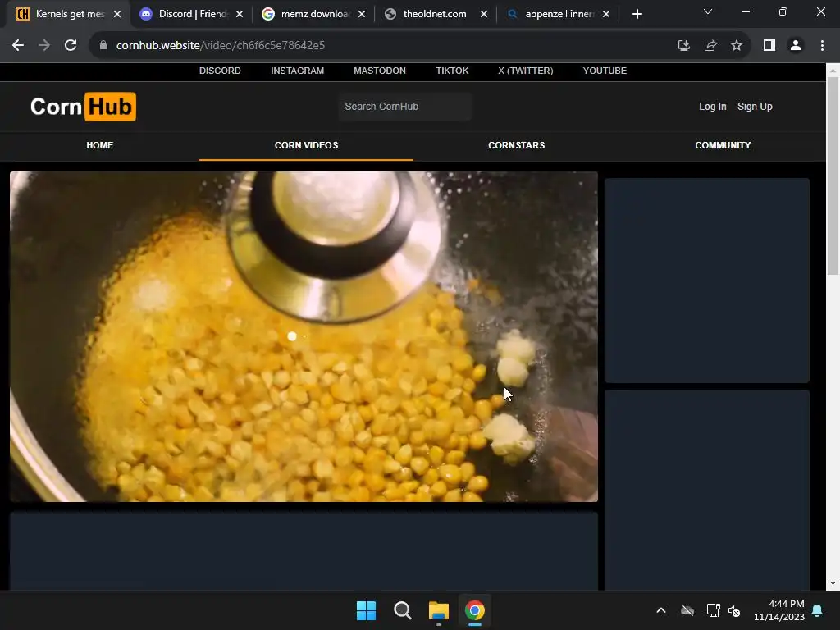
Task: Reload the current page
Action: pos(71,46)
